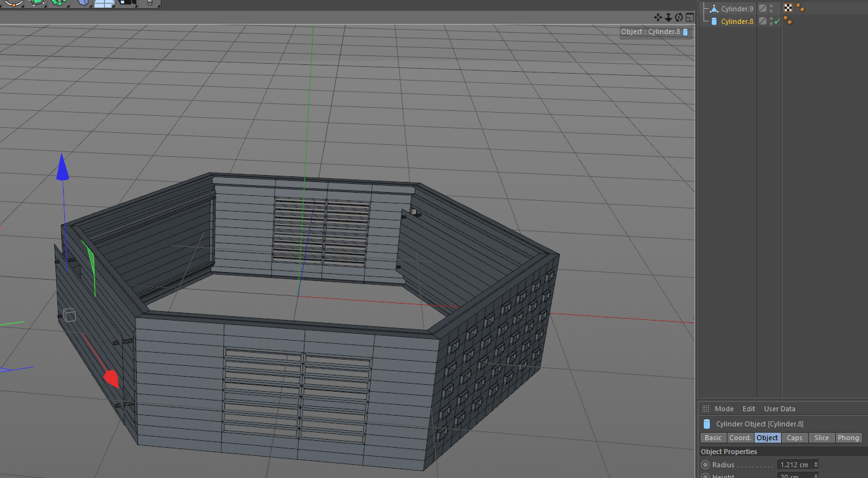
Task: Click the cylinder icon in the viewport HUD
Action: (686, 31)
